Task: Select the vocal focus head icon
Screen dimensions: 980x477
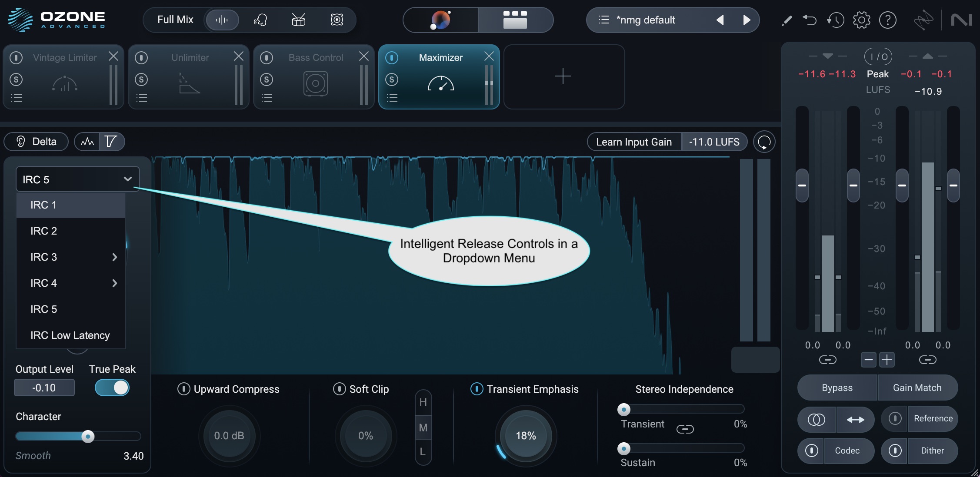Action: point(260,20)
